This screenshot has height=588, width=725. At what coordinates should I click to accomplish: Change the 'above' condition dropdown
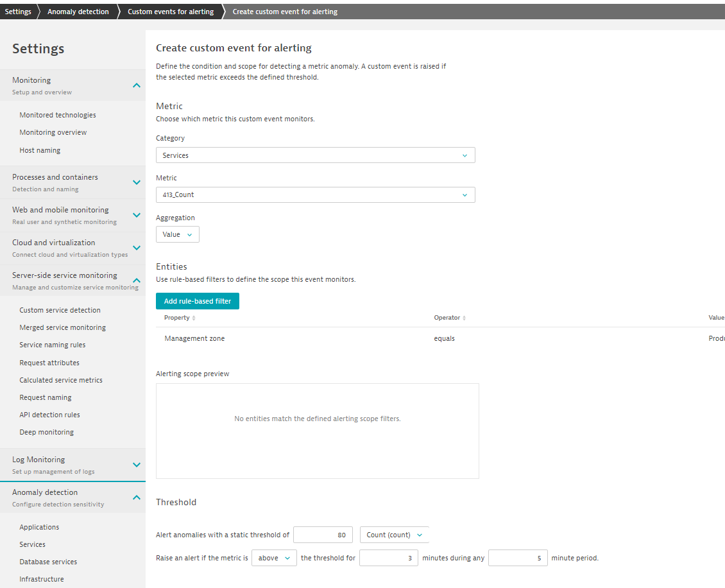(274, 558)
